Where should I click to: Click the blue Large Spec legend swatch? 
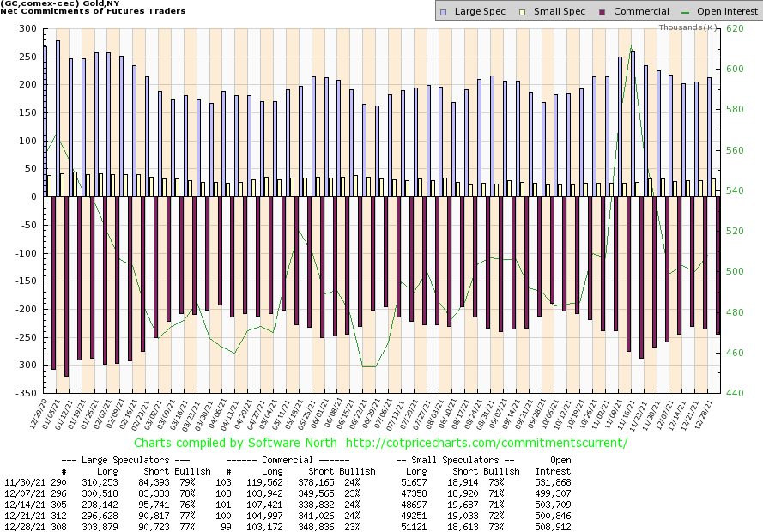pyautogui.click(x=442, y=12)
